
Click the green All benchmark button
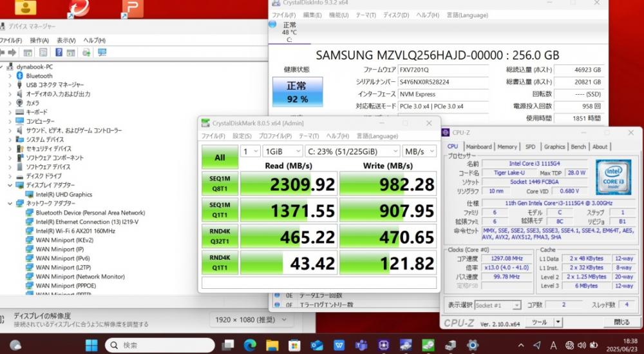point(220,157)
